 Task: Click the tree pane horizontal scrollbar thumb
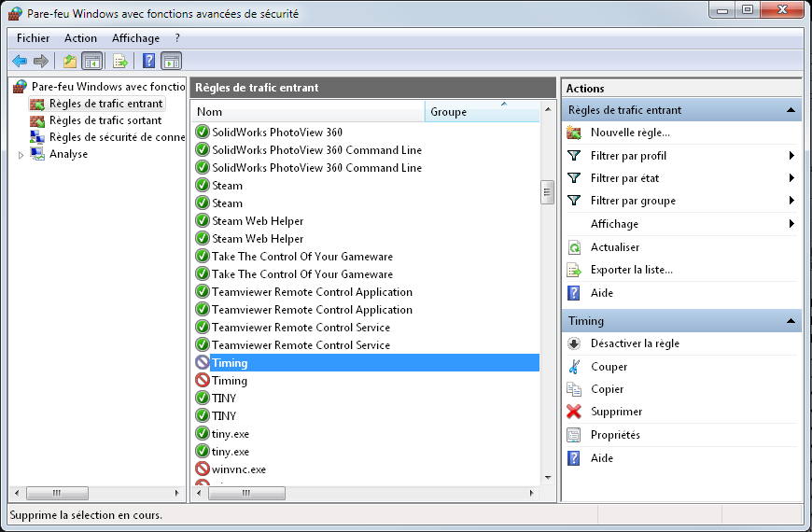tap(57, 493)
